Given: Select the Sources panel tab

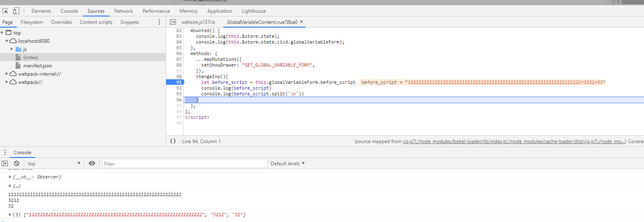Looking at the screenshot, I should point(96,11).
